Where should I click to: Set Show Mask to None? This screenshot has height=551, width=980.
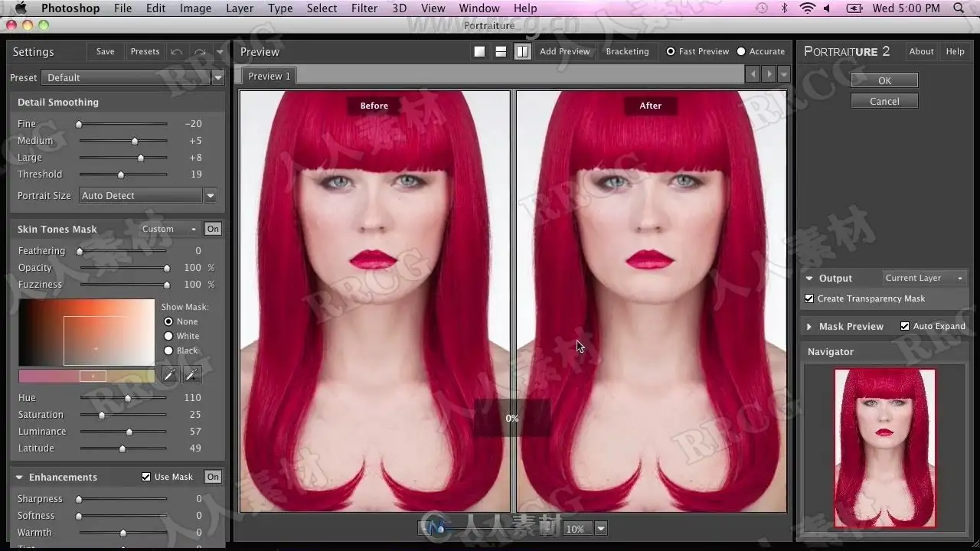[168, 321]
